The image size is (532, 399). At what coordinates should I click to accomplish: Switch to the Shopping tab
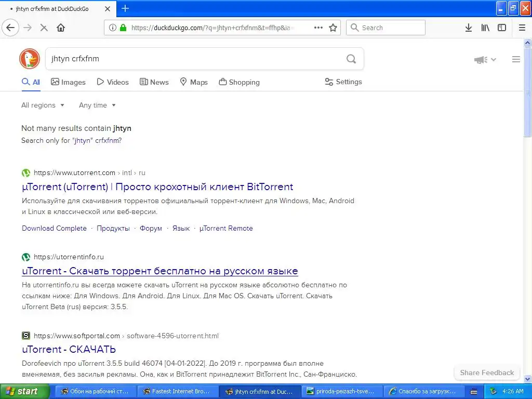click(239, 82)
